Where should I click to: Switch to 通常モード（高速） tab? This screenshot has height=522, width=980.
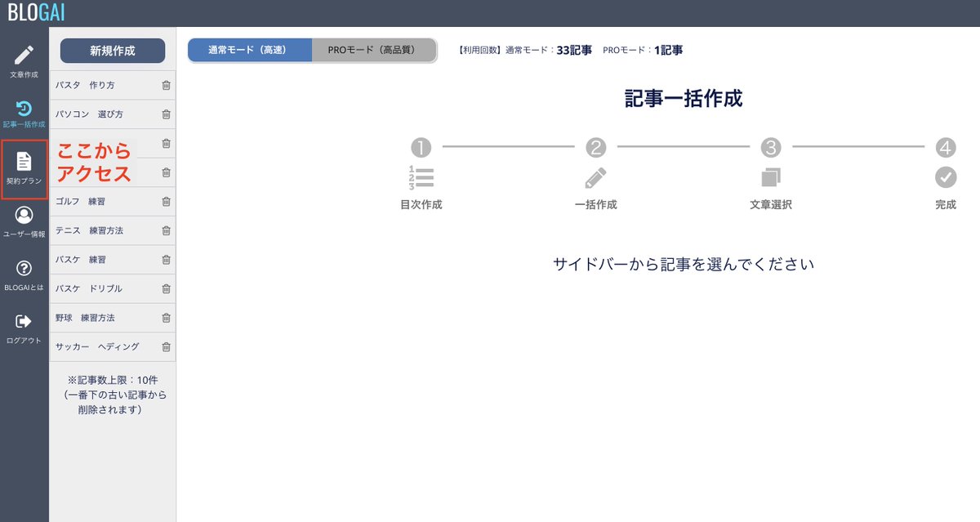[250, 50]
